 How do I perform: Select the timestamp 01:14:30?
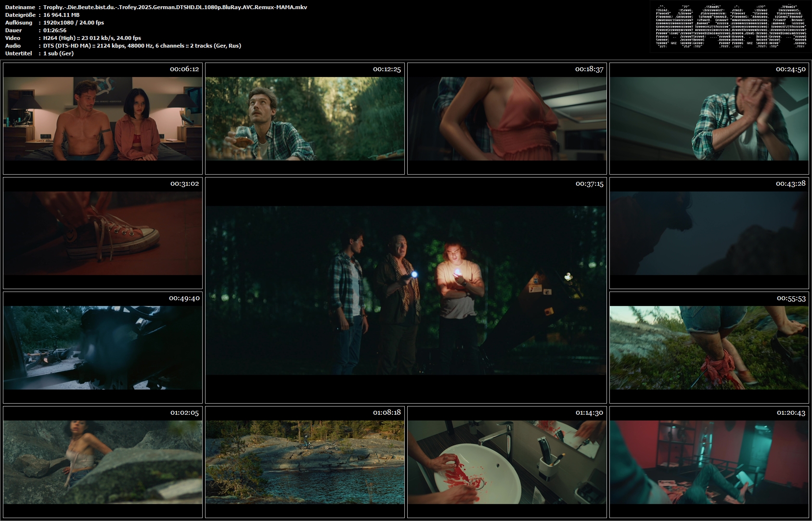[590, 413]
